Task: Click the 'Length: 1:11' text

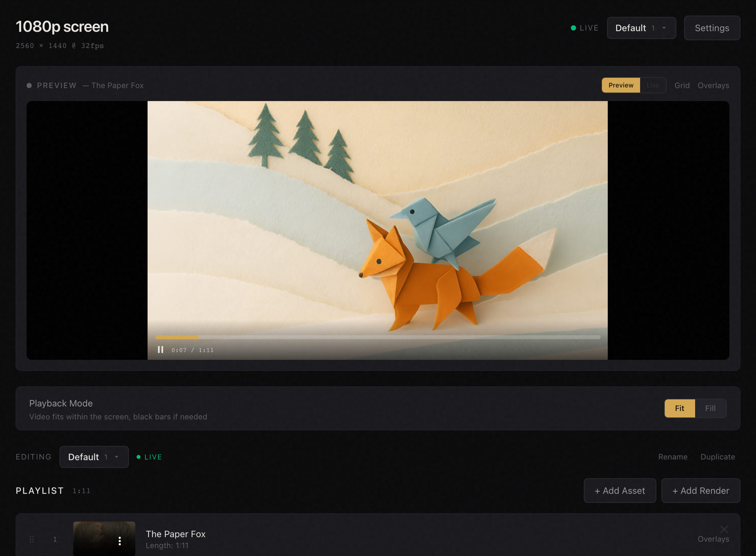Action: [167, 546]
